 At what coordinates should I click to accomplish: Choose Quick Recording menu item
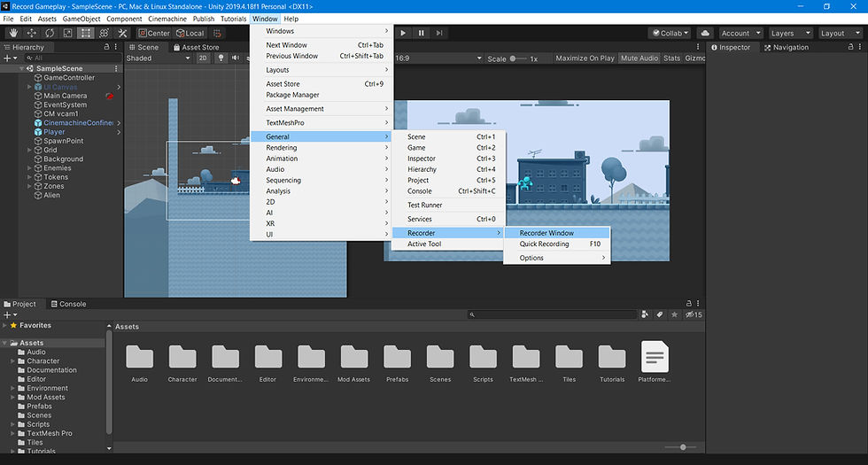(x=556, y=244)
